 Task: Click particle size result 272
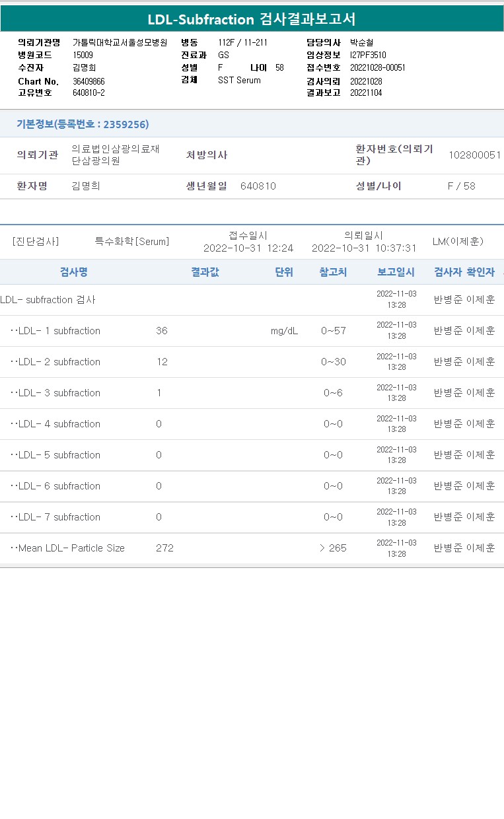tap(164, 548)
